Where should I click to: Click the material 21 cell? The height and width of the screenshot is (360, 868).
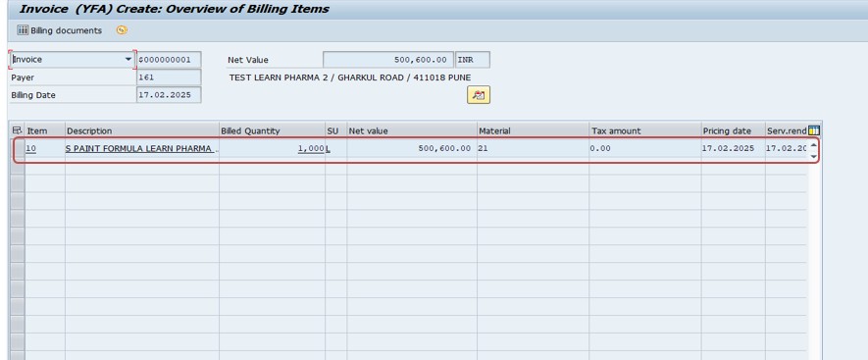tap(534, 148)
